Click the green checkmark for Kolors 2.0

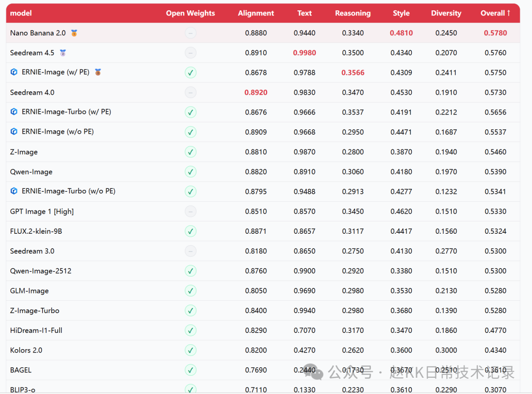pyautogui.click(x=190, y=350)
